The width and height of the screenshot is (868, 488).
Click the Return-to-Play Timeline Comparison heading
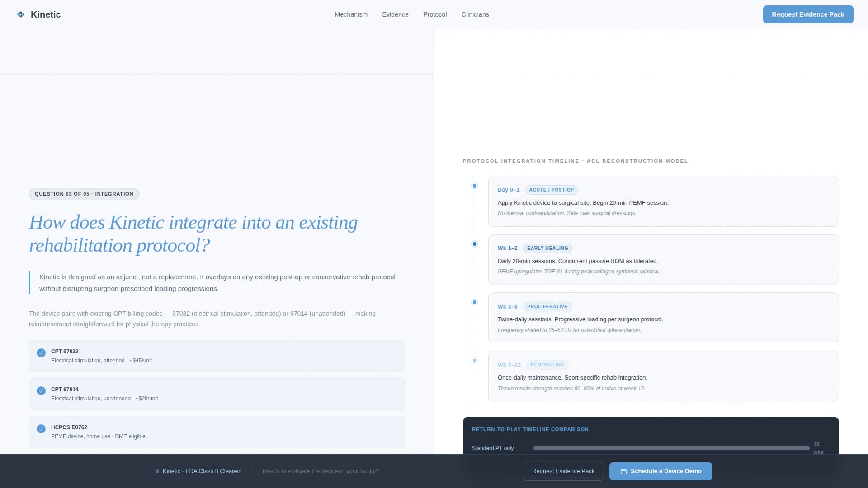530,429
